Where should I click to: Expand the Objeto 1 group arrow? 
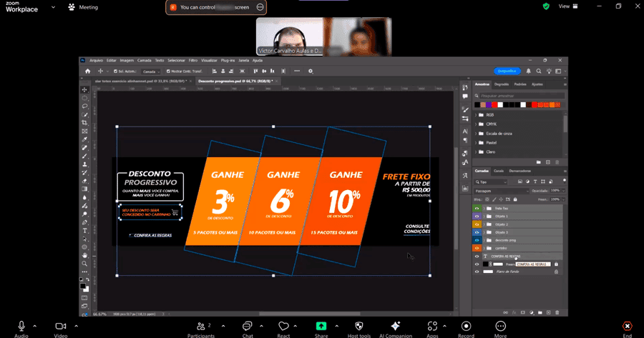click(484, 217)
